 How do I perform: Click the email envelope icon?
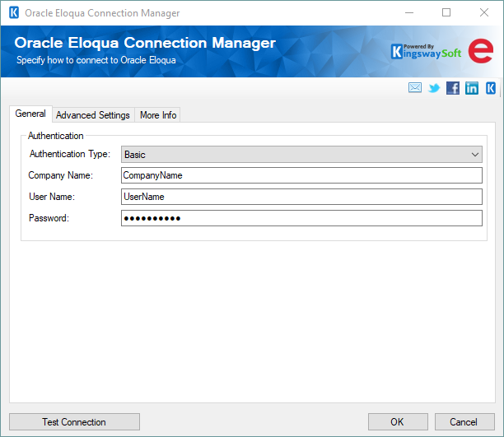[x=415, y=88]
